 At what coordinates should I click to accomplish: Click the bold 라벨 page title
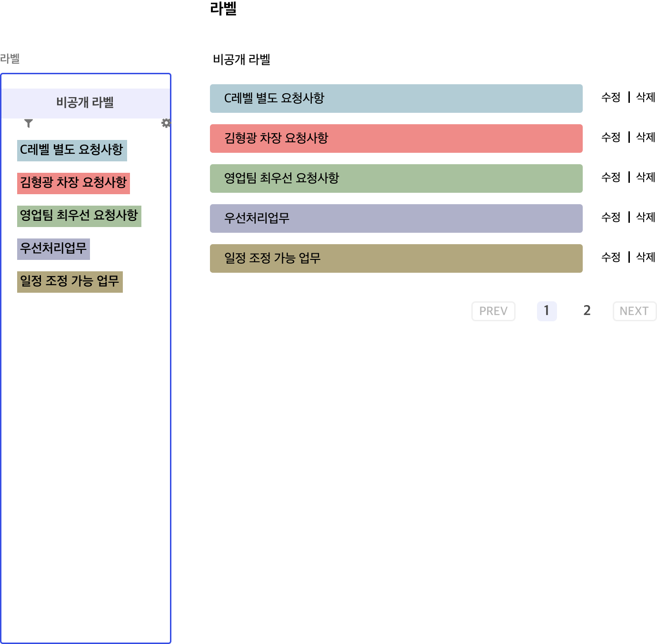[x=223, y=9]
